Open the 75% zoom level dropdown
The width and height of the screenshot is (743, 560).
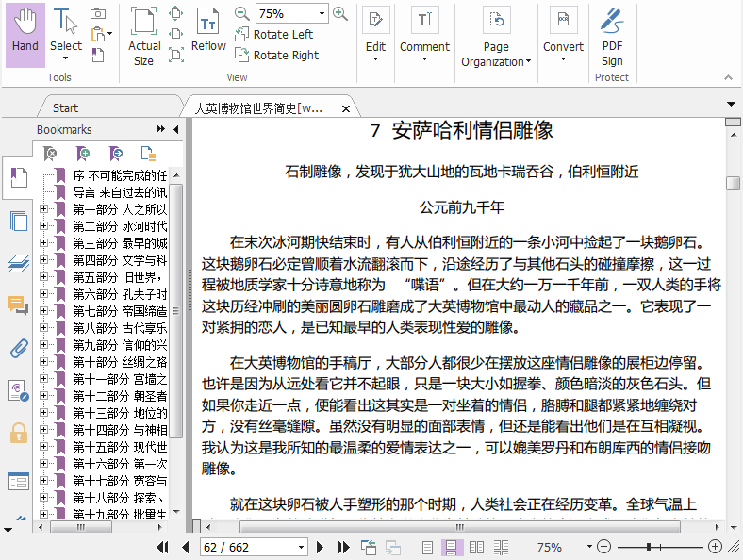point(322,14)
